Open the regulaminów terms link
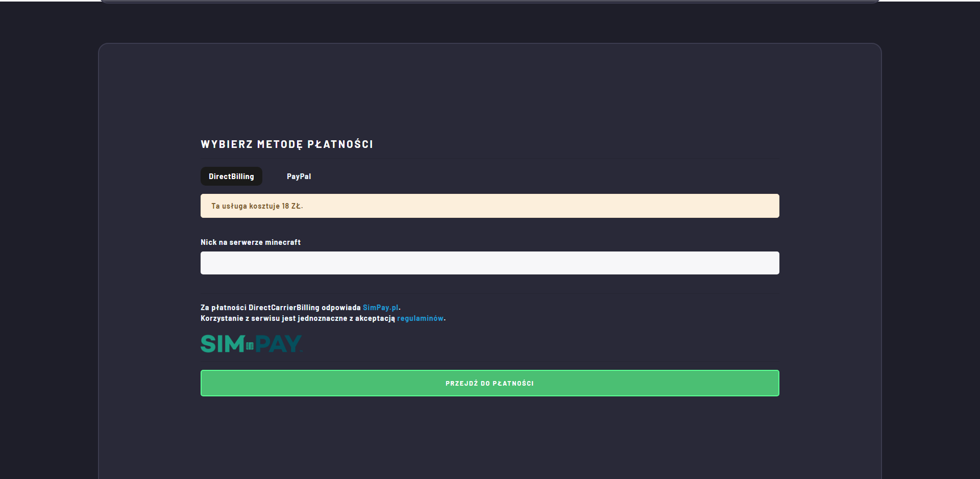The image size is (980, 479). coord(420,318)
